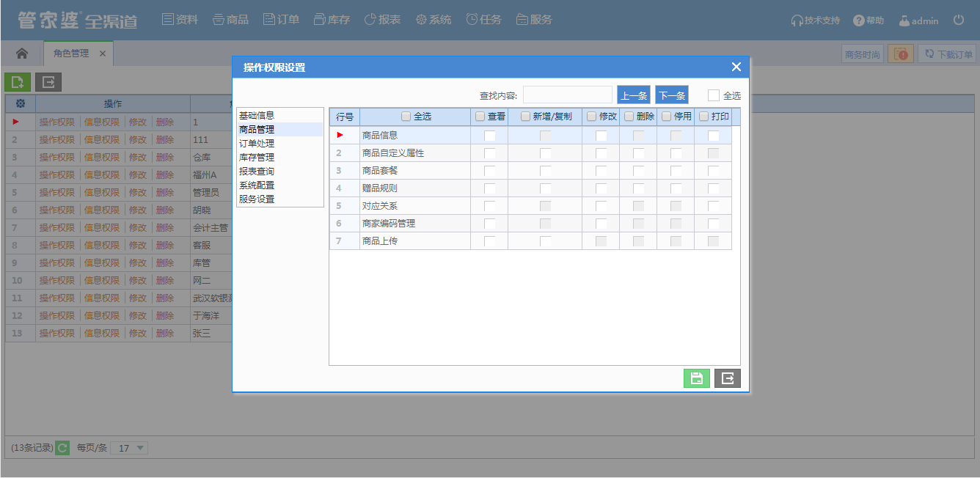Click the 查找内容 search input field
980x478 pixels.
pyautogui.click(x=567, y=95)
